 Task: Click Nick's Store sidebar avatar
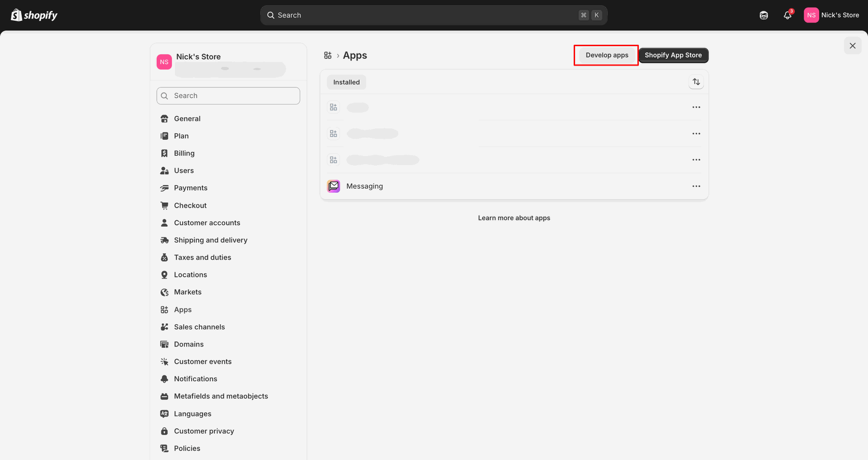click(164, 62)
